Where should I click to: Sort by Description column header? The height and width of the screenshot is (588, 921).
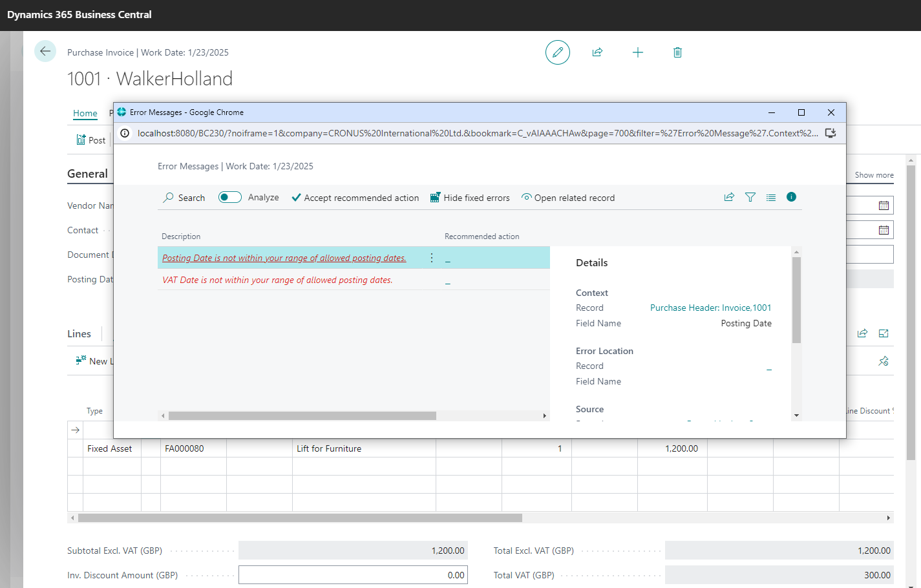pos(181,236)
